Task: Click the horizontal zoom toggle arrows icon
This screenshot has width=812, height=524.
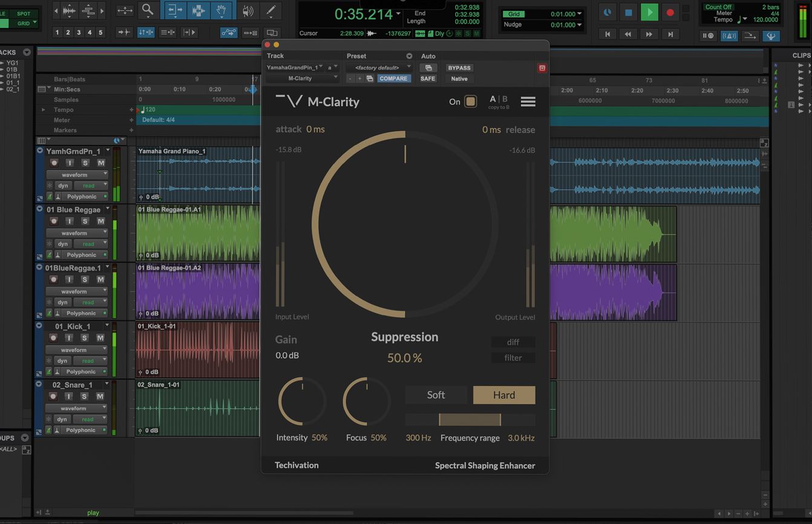Action: [x=125, y=10]
